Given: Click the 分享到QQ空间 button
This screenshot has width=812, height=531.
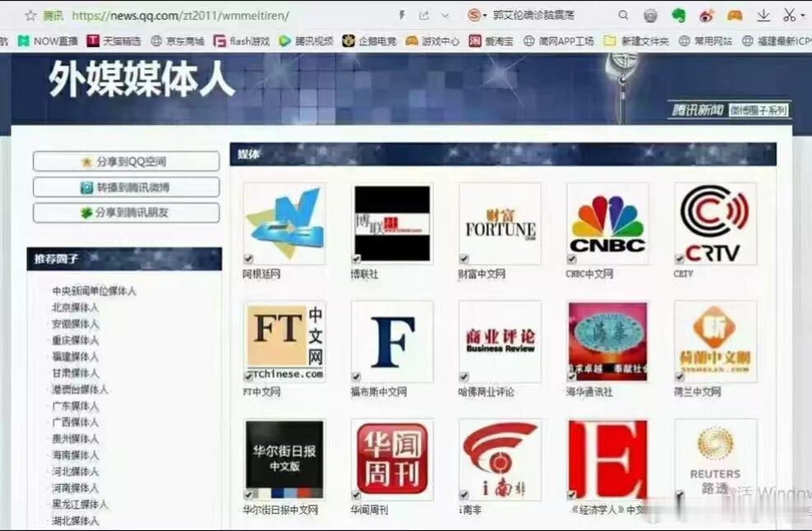Looking at the screenshot, I should [127, 161].
